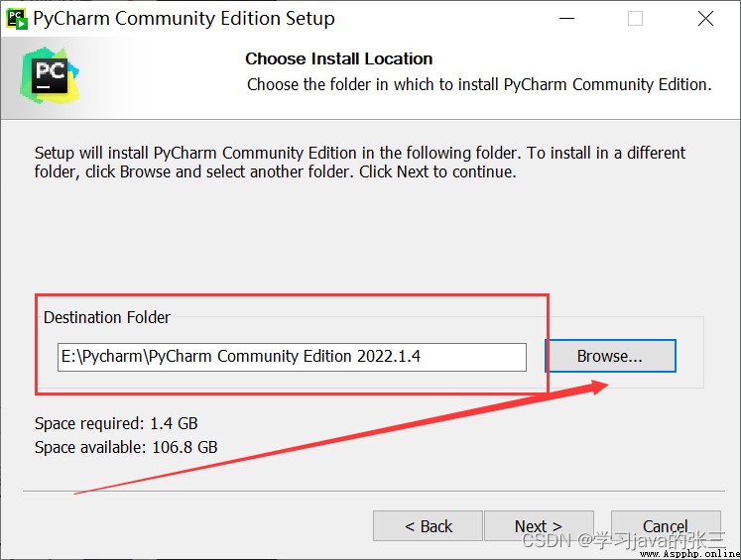Click the 'Space available: 106.8 GB' text
This screenshot has height=560, width=741.
[x=126, y=447]
